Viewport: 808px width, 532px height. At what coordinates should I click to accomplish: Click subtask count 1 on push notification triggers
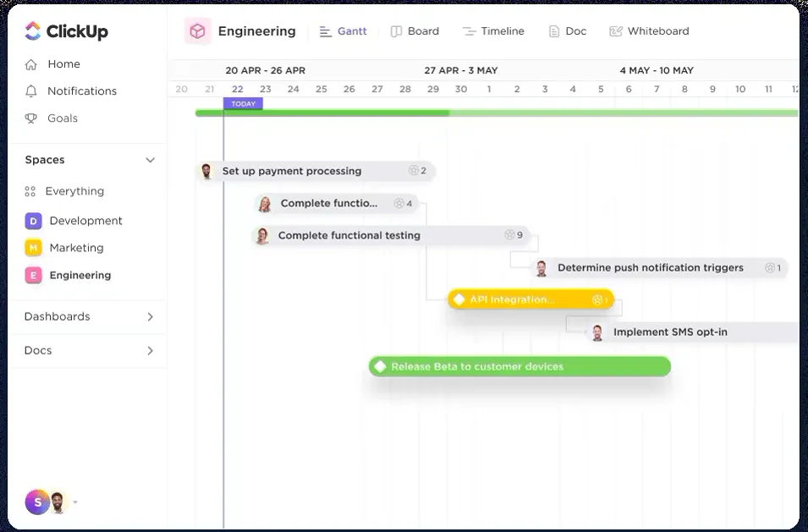[773, 268]
